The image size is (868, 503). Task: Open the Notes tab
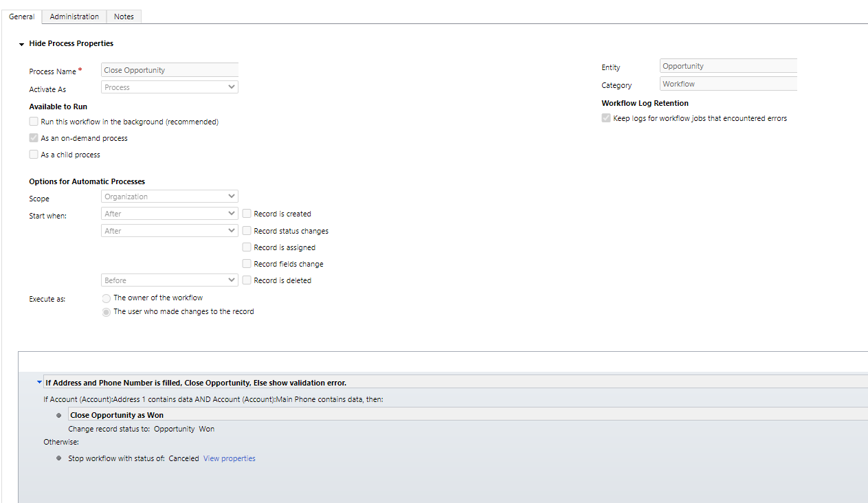click(124, 16)
